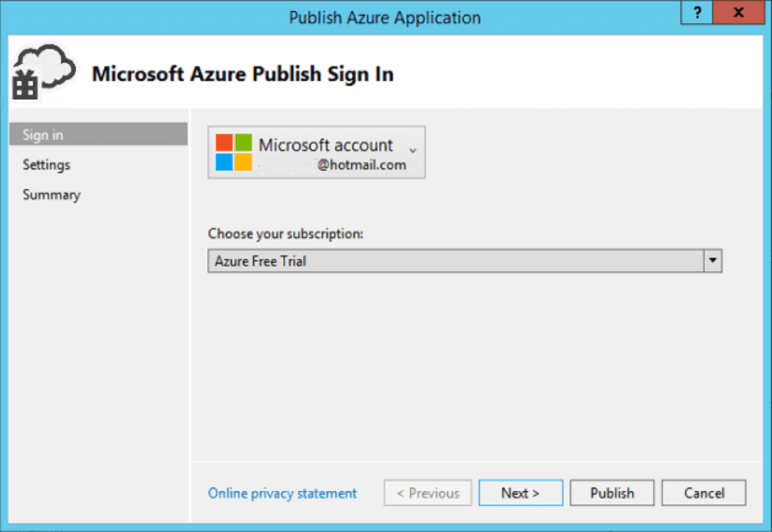
Task: Open the Online privacy statement link
Action: [x=282, y=493]
